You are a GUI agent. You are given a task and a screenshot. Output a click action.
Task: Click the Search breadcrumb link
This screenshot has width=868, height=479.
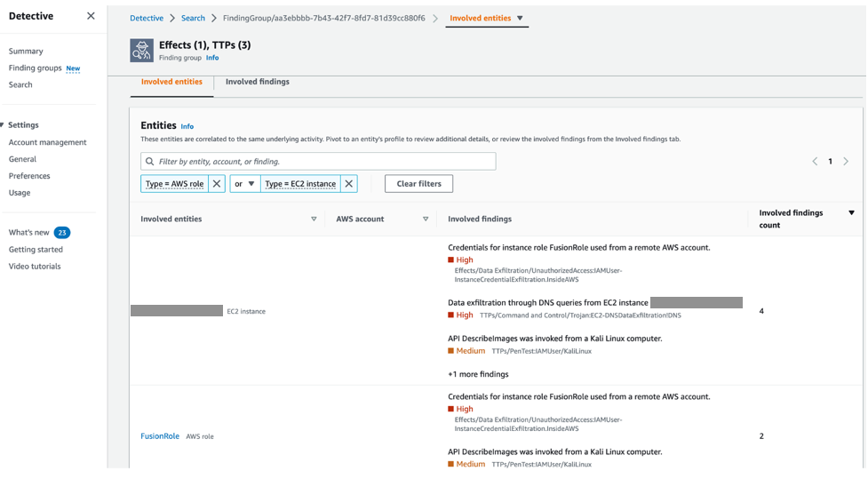point(193,19)
